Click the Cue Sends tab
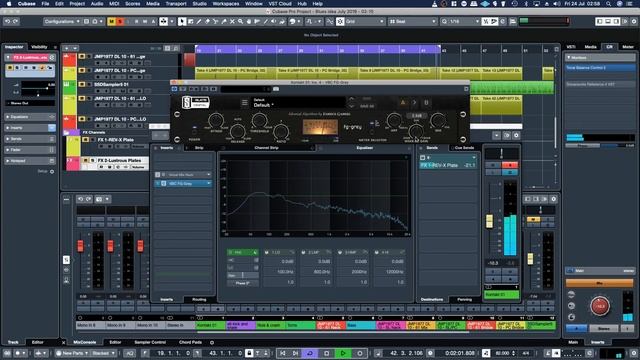The image size is (640, 360). (464, 148)
